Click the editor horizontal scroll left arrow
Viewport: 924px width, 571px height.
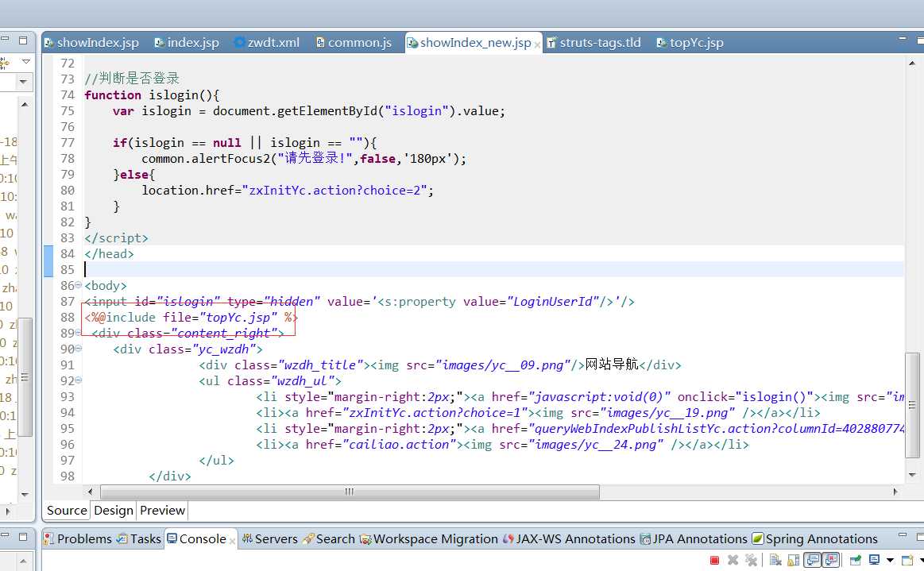click(x=90, y=492)
